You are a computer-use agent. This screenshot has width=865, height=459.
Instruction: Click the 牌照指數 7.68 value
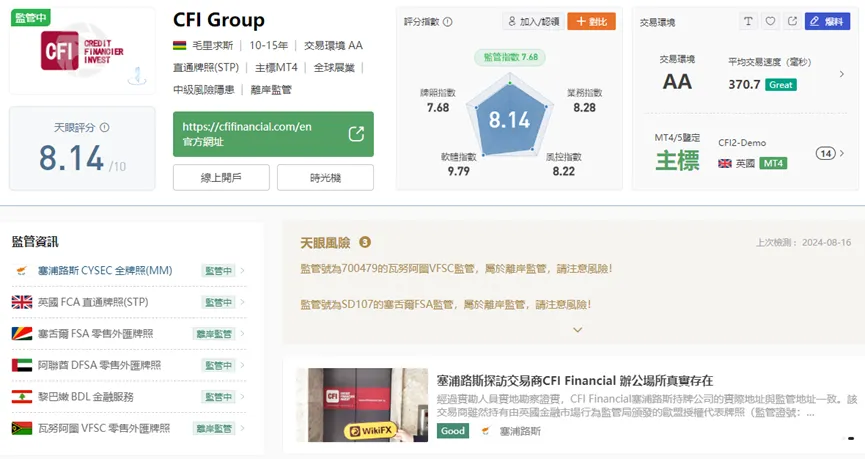coord(438,108)
